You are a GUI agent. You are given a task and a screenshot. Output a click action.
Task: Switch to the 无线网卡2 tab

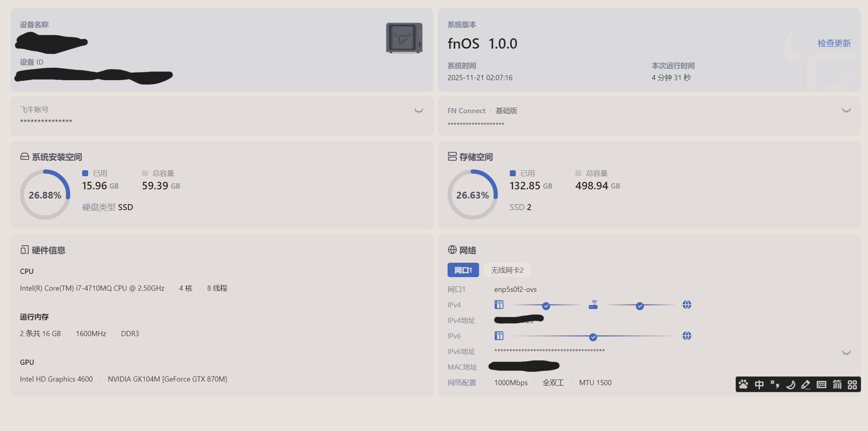click(x=507, y=270)
